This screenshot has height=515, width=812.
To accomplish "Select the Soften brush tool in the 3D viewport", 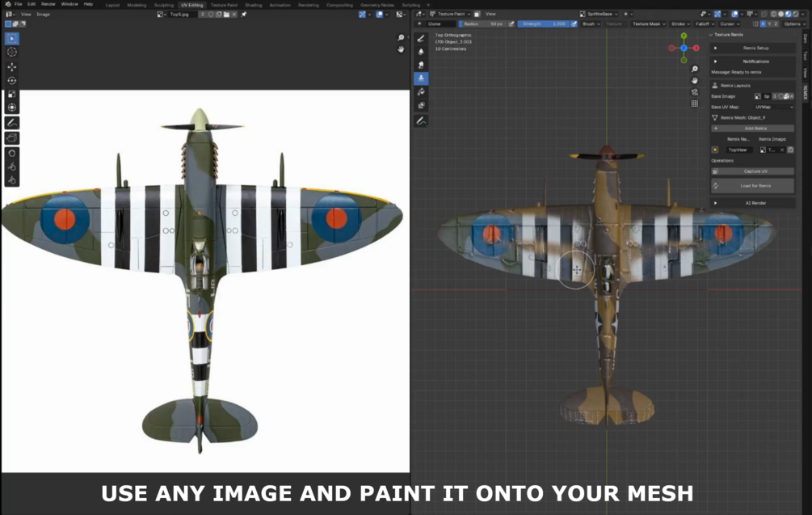I will coord(421,52).
